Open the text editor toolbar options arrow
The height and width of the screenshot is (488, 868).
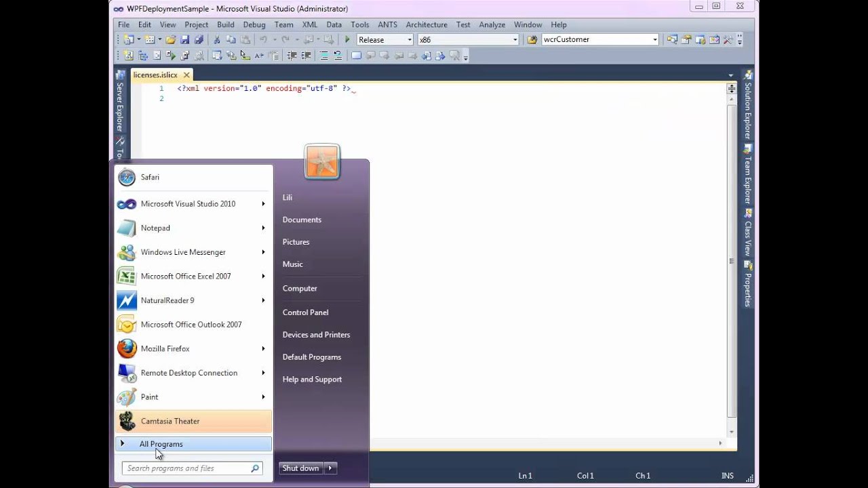pyautogui.click(x=465, y=58)
